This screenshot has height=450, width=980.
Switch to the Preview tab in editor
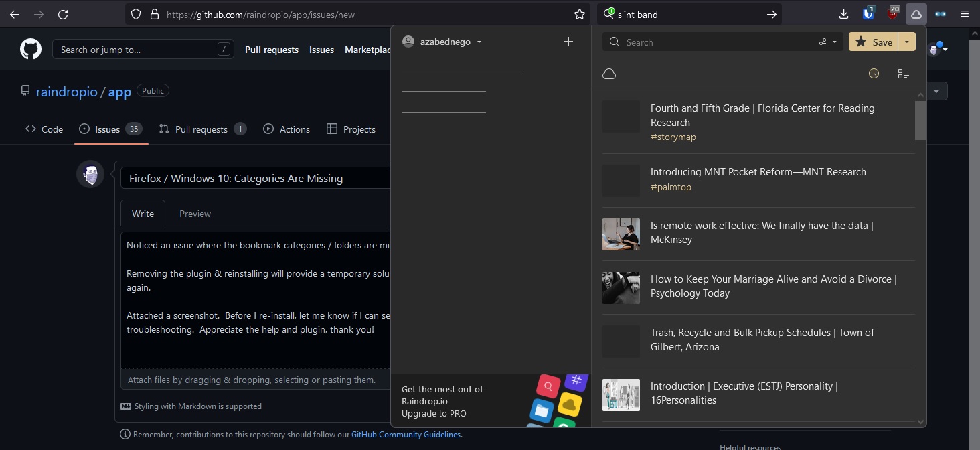click(195, 214)
